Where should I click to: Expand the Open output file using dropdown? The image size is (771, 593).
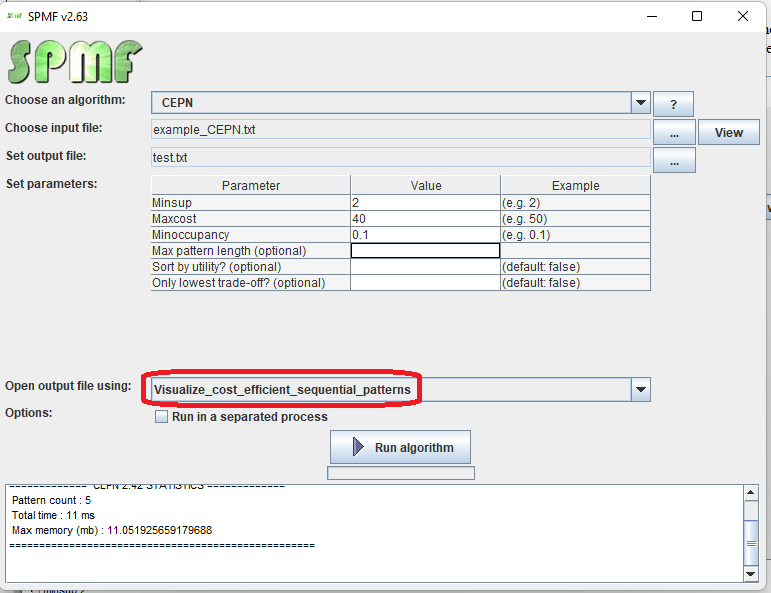pos(641,389)
